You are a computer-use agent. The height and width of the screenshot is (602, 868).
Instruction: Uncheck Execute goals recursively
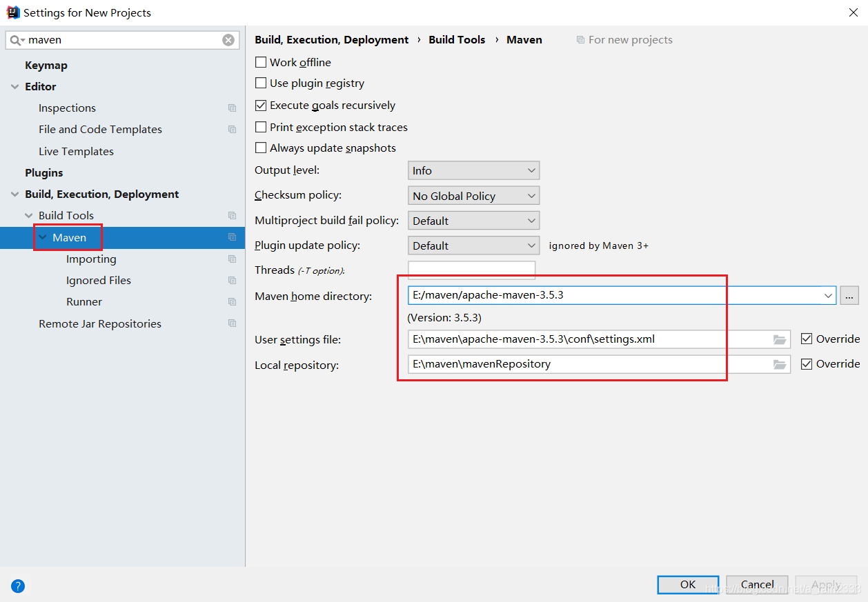261,106
